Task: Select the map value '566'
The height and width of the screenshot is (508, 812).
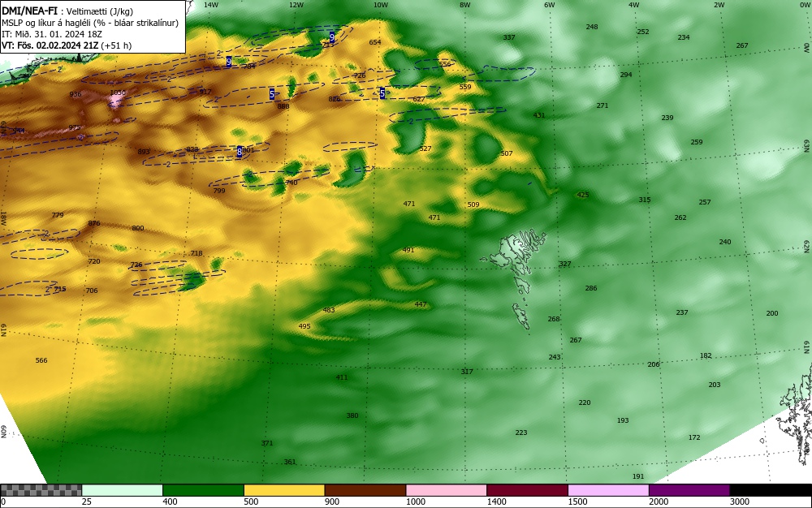Action: pyautogui.click(x=41, y=360)
